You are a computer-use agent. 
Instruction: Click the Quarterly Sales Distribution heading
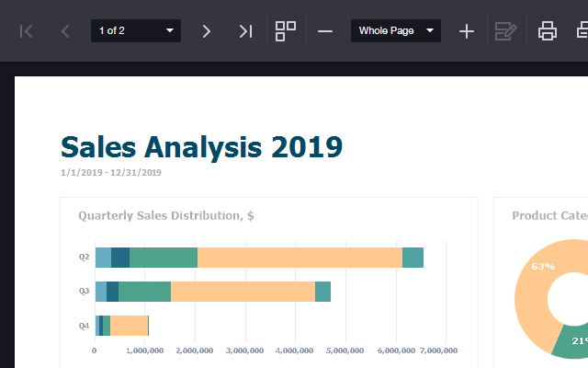tap(166, 215)
